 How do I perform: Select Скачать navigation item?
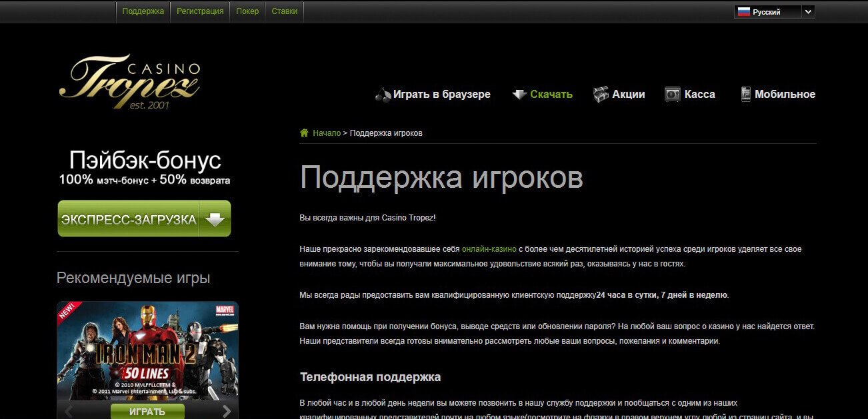pos(542,95)
